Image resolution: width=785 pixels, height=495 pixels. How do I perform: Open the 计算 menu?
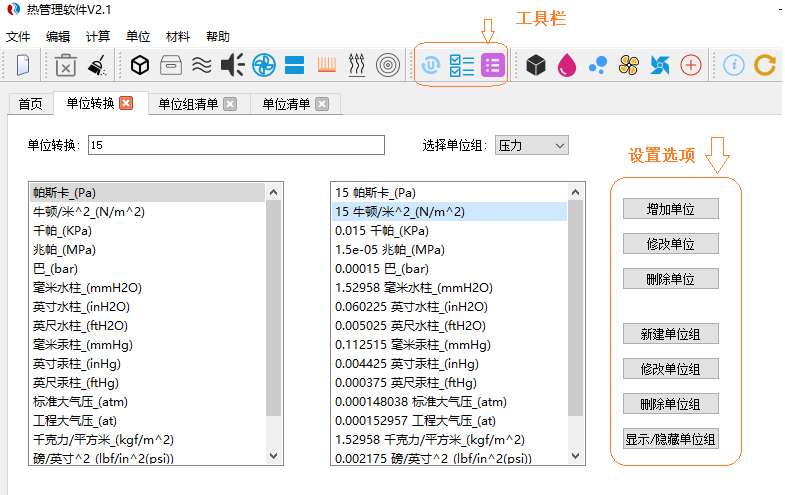[x=98, y=37]
